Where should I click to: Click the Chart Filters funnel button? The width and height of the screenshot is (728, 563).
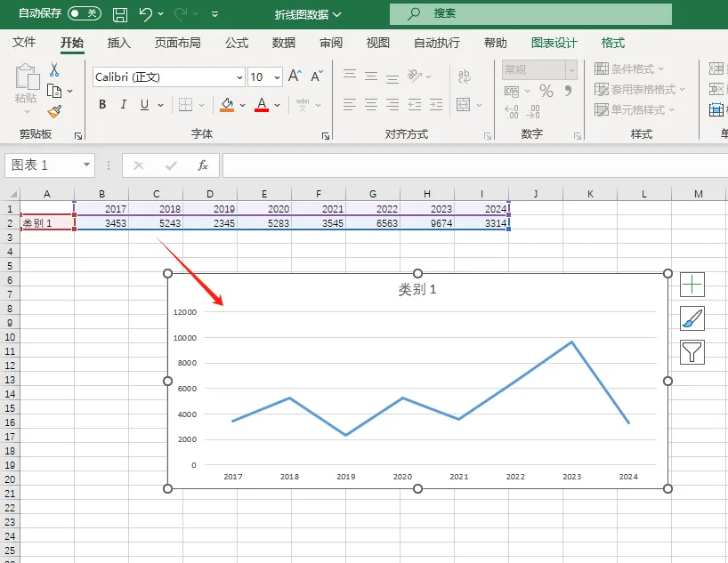pyautogui.click(x=692, y=352)
